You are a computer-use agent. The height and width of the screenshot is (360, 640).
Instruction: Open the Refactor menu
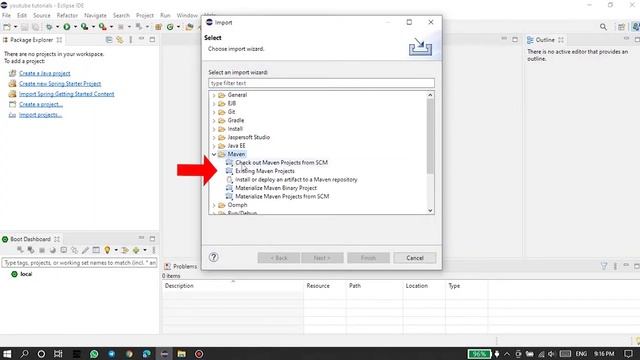67,15
